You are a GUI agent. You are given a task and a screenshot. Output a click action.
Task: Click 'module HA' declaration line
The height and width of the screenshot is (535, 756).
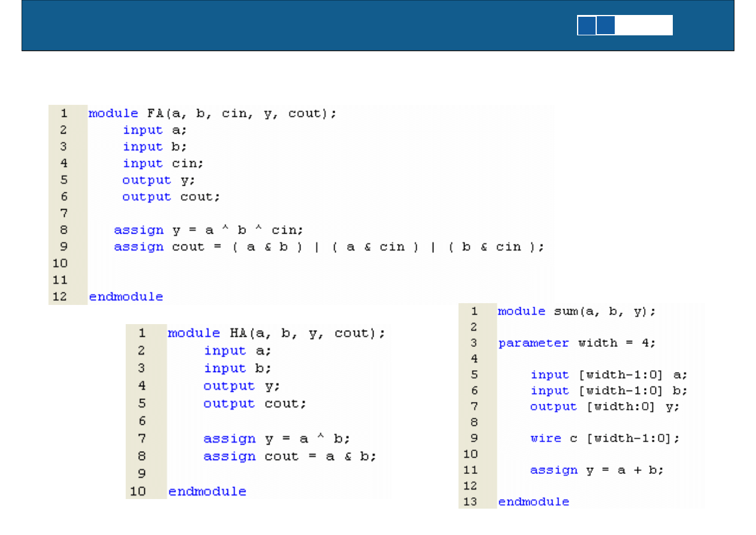tap(277, 333)
